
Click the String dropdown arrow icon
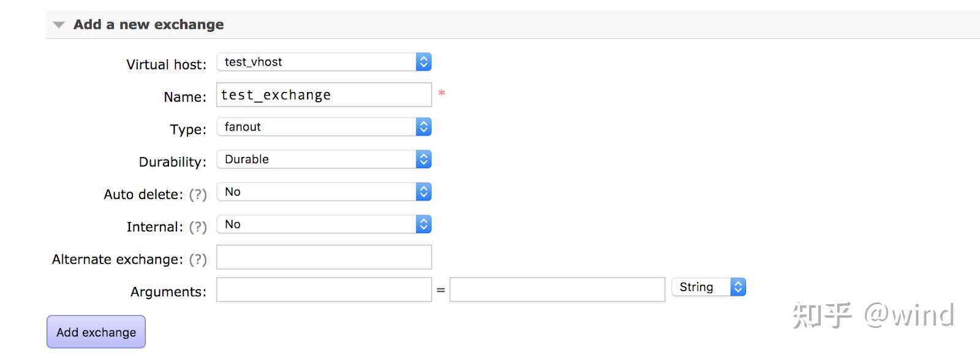[x=738, y=287]
